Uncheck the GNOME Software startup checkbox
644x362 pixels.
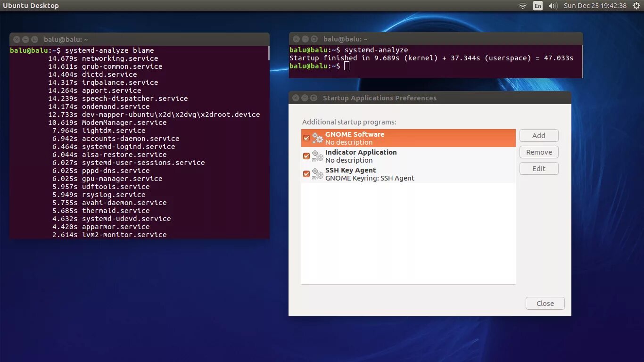[x=306, y=138]
